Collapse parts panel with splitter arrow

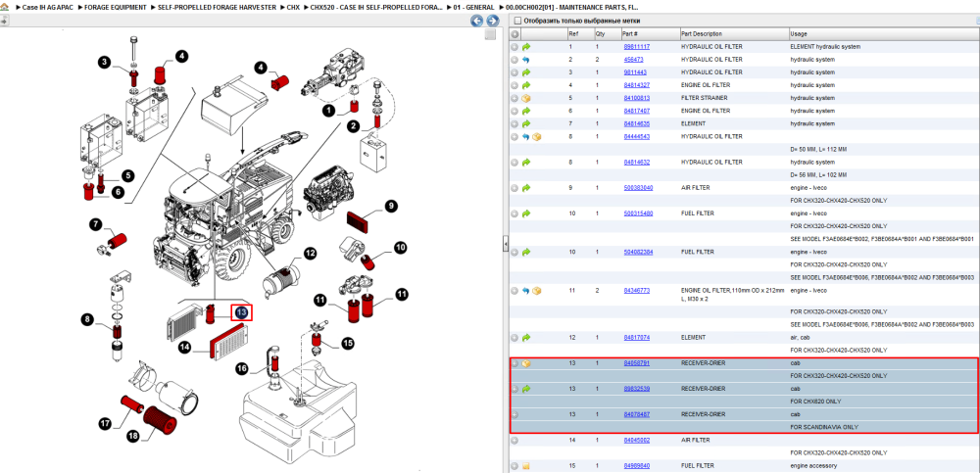point(506,245)
